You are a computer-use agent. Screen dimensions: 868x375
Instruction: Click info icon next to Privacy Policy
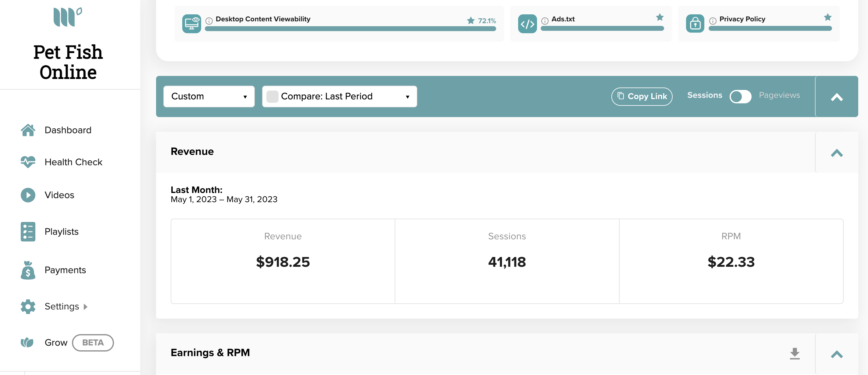click(713, 21)
